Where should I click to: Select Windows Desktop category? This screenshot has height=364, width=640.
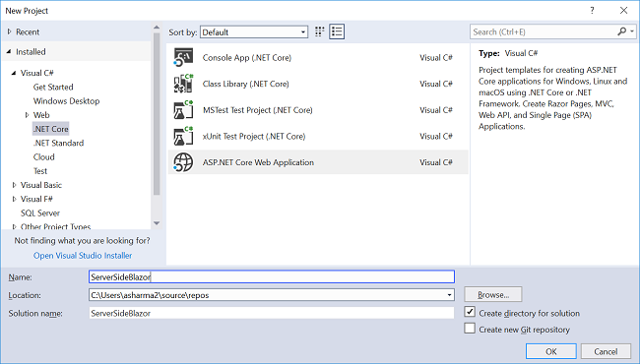[x=66, y=101]
